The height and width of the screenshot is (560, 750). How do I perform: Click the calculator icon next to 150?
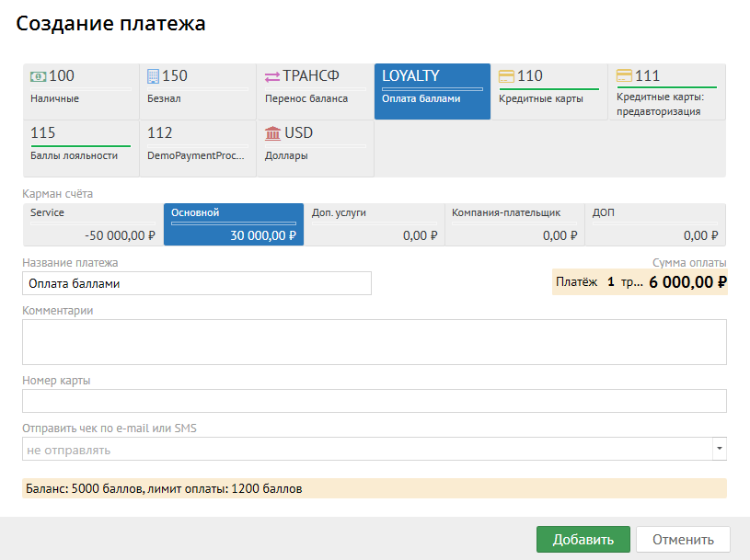[x=153, y=76]
